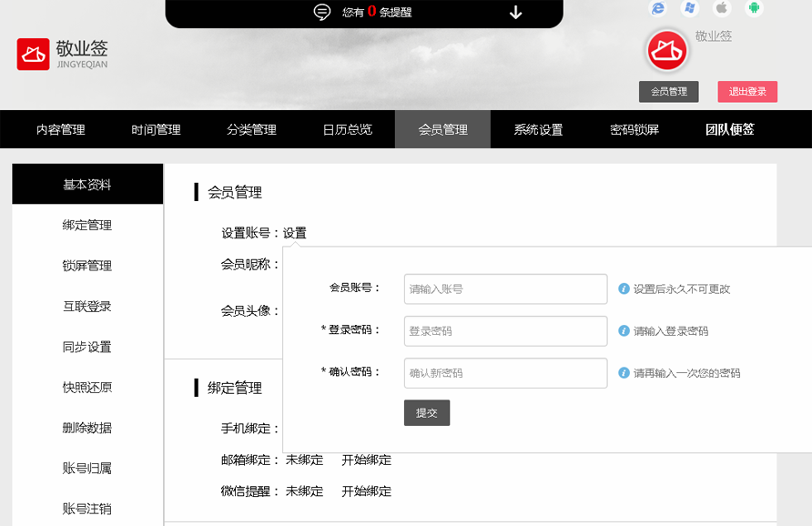
Task: Select 同步设置 in the left sidebar
Action: point(87,347)
